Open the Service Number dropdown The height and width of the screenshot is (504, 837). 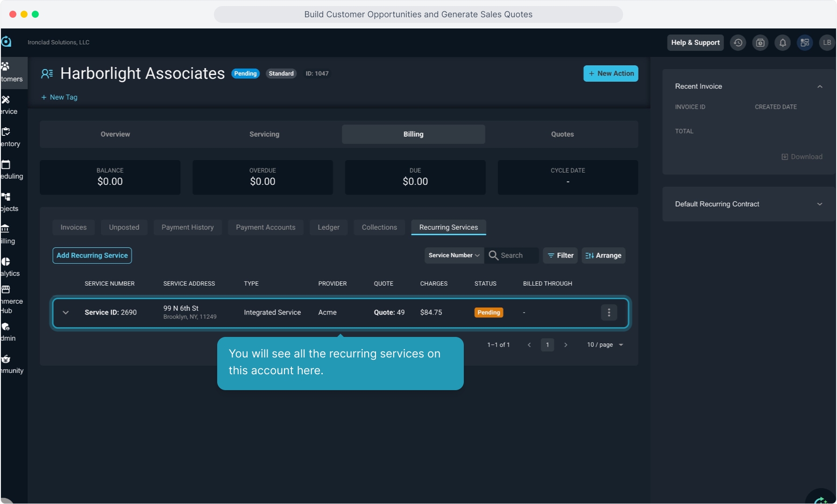[x=454, y=256]
